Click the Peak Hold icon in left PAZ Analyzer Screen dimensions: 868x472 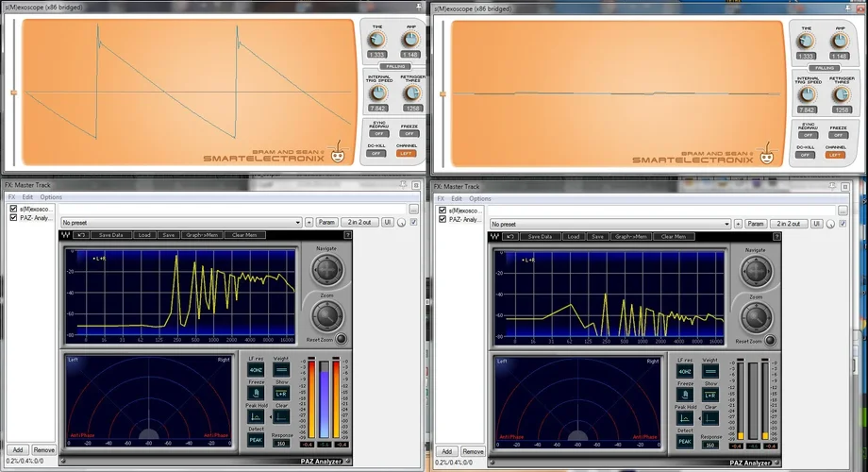(x=255, y=416)
